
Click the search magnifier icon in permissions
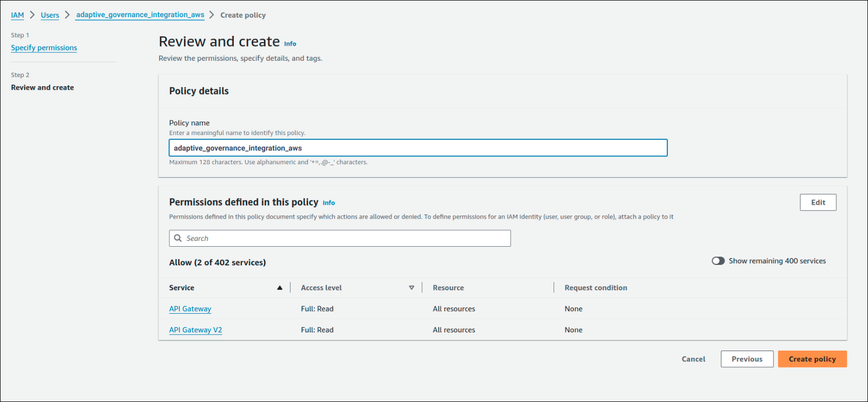[x=178, y=238]
